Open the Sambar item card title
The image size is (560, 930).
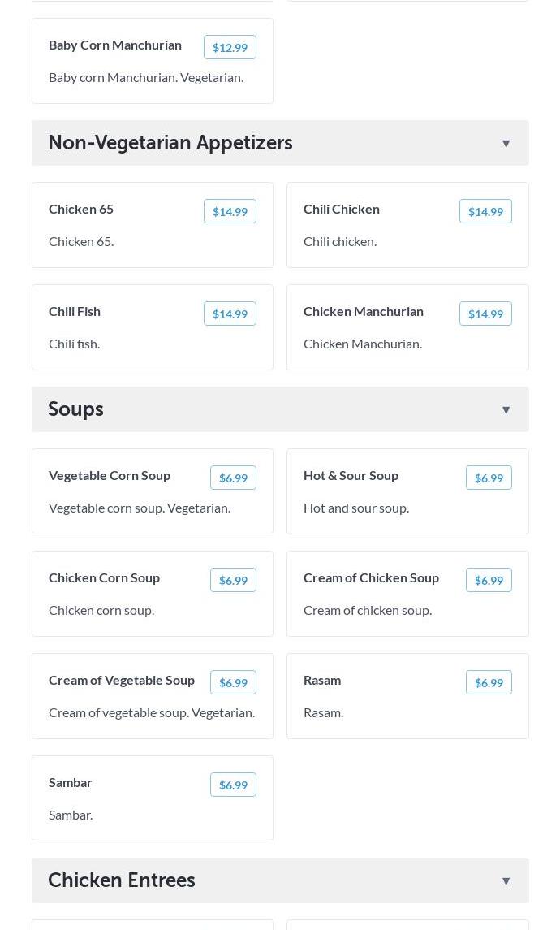[71, 782]
